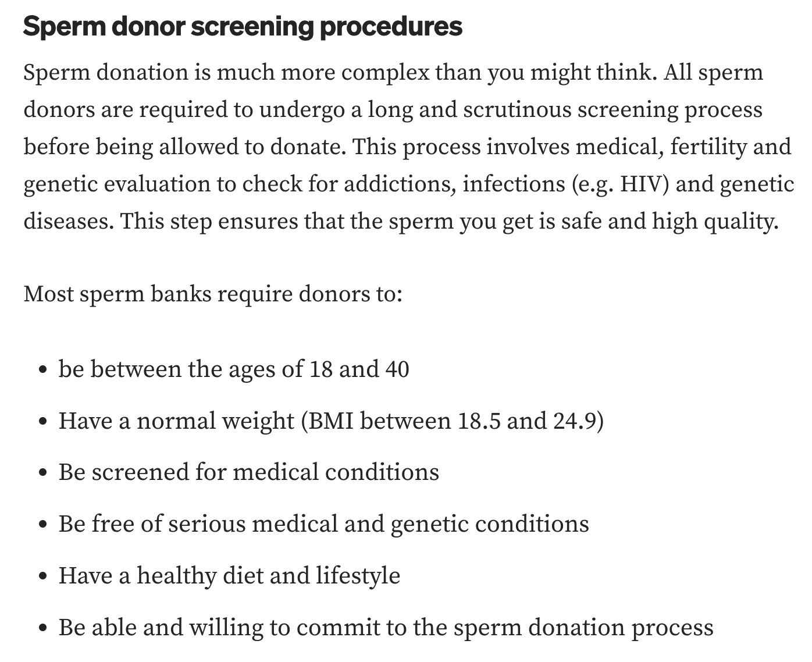Click the 'Sperm donor screening procedures' heading
812x662 pixels.
coord(243,27)
